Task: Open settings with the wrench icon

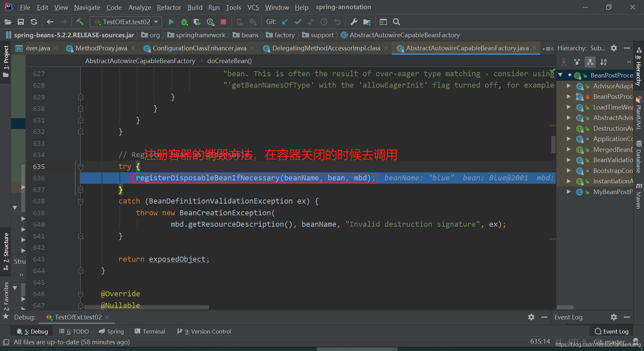Action: [354, 22]
